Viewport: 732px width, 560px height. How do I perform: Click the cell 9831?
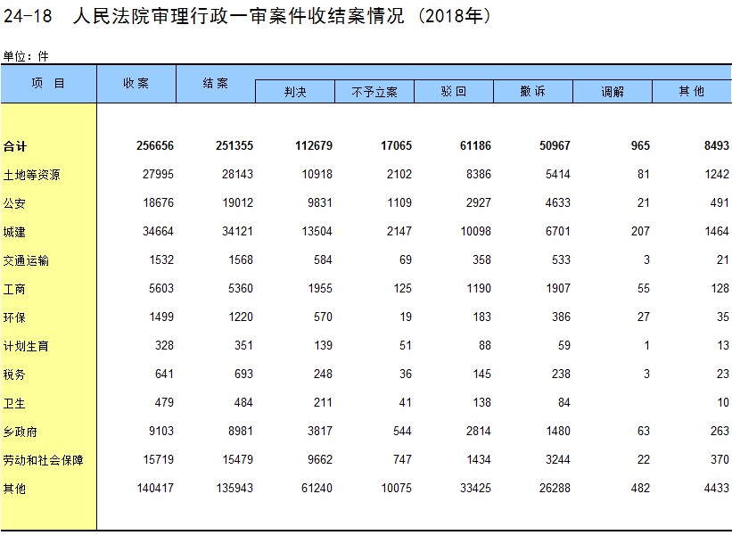320,202
